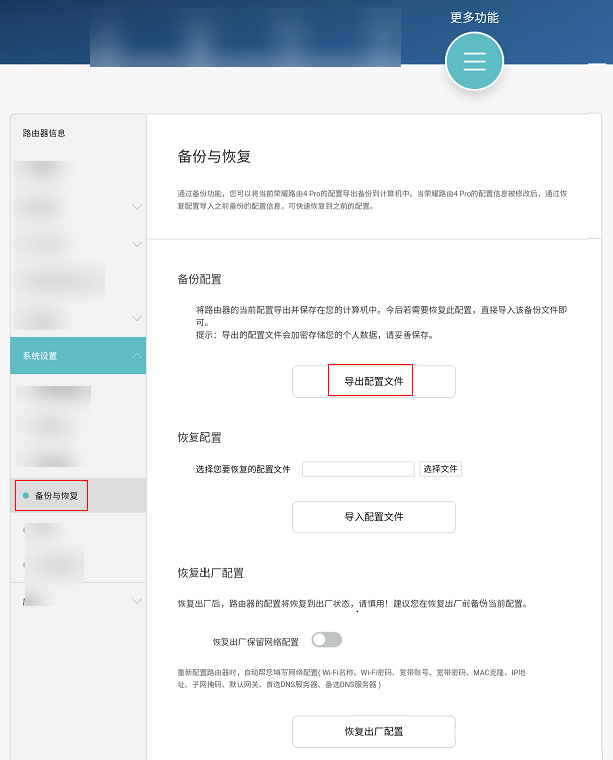This screenshot has height=760, width=613.
Task: Focus the restore config file path field
Action: click(x=358, y=469)
